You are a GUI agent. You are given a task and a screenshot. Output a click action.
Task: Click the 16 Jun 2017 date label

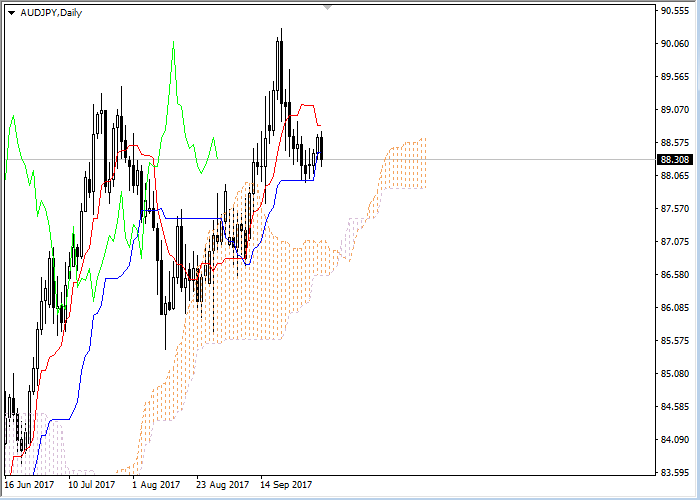29,485
